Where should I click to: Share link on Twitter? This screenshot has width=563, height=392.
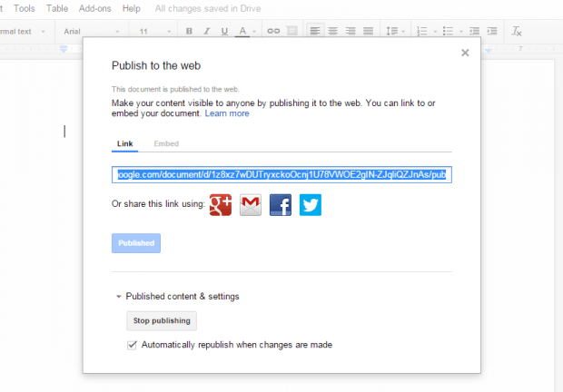coord(311,205)
